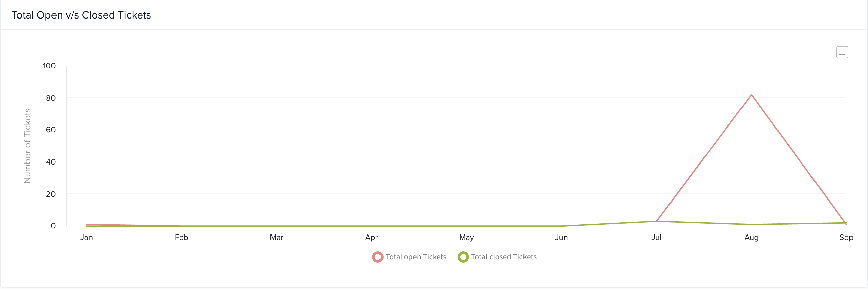
Task: Select the Jul x-axis label
Action: pos(656,238)
